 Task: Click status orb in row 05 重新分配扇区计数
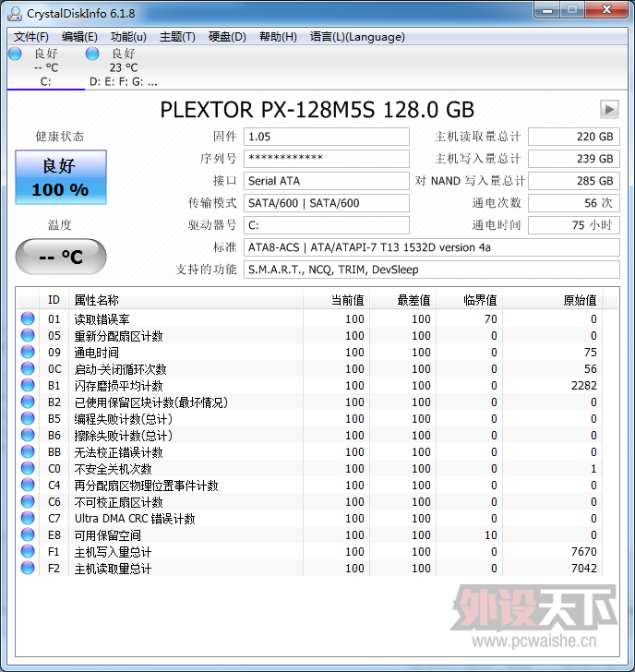click(28, 336)
